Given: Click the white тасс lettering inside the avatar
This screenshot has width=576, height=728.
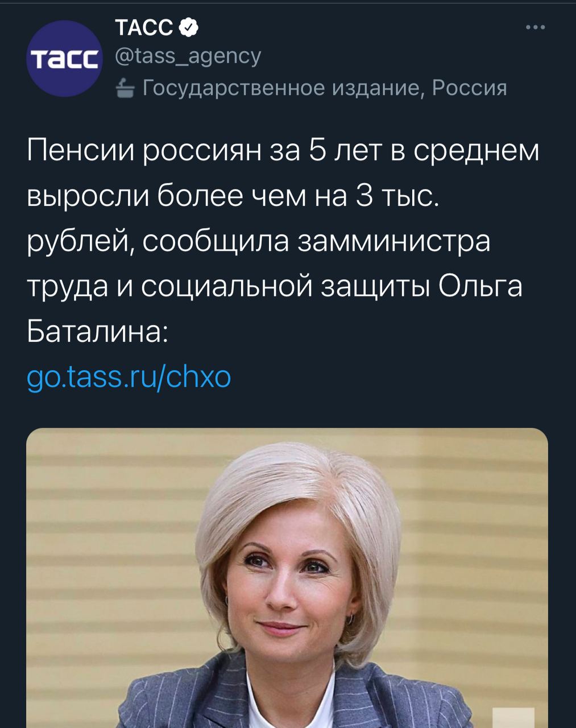Looking at the screenshot, I should 64,59.
